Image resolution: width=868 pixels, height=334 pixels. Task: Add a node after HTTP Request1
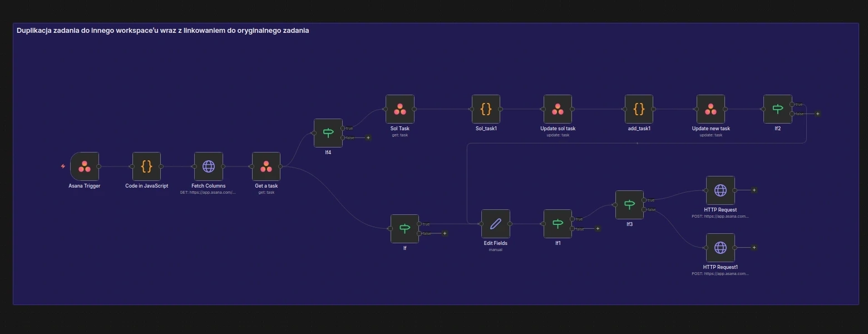pos(754,247)
